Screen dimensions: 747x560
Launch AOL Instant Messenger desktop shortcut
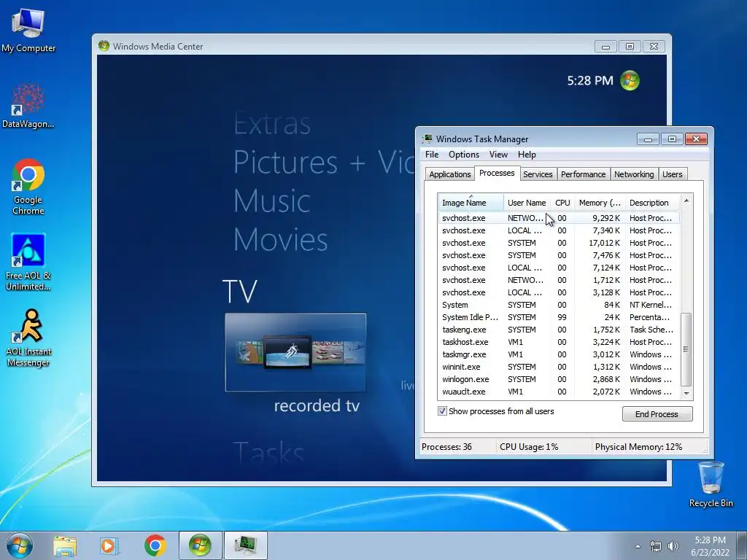(x=28, y=338)
